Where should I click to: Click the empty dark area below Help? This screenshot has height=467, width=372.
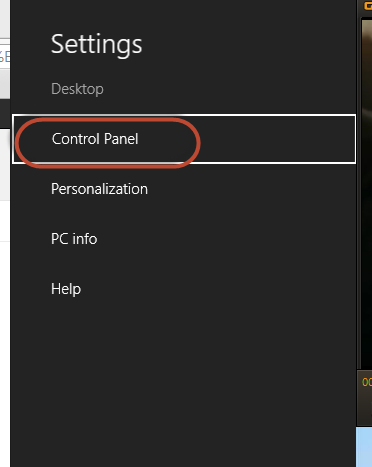click(183, 380)
